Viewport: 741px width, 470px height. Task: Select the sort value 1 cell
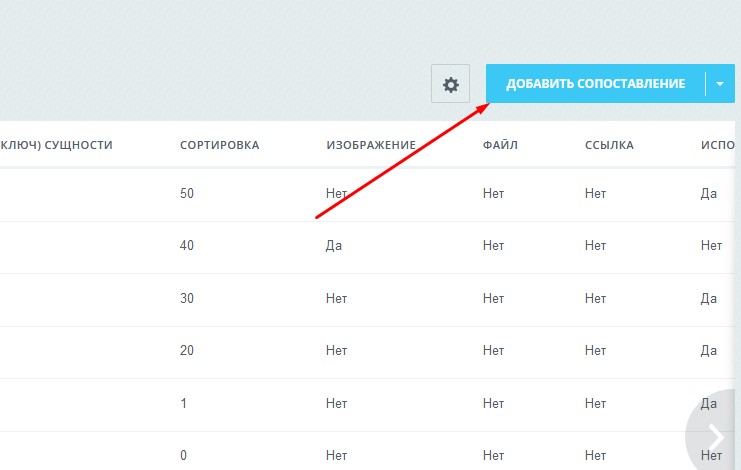(183, 403)
